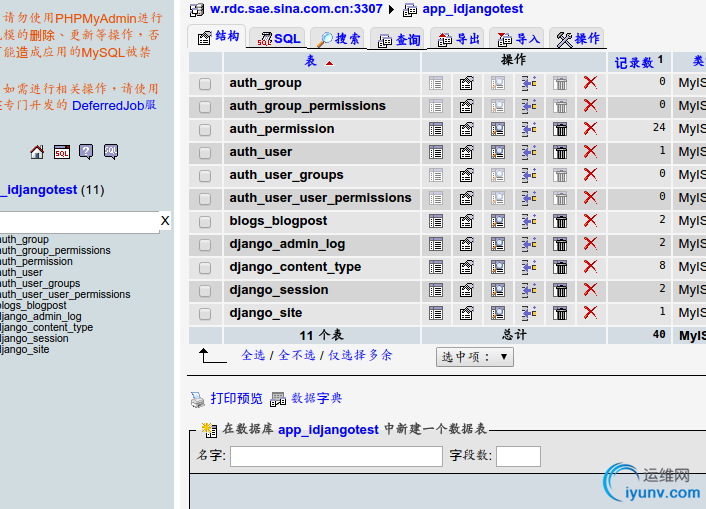Search within the django_site table

pos(498,313)
